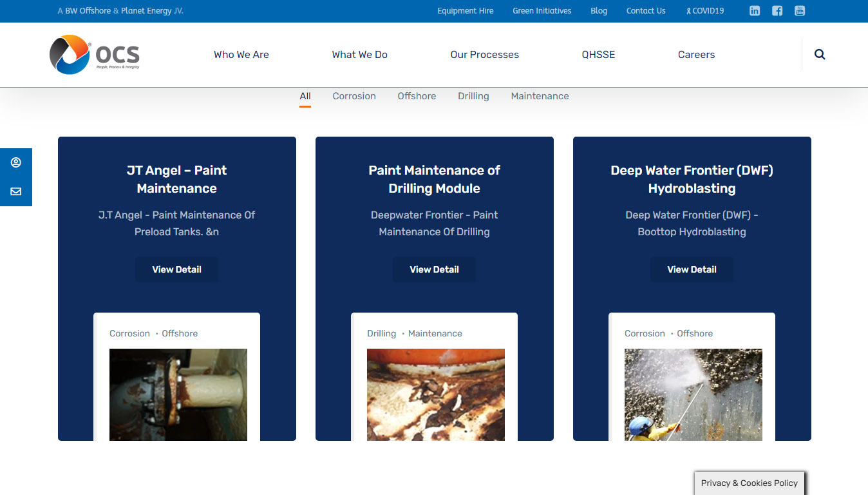Viewport: 868px width, 495px height.
Task: Open the LinkedIn social media icon
Action: (754, 10)
